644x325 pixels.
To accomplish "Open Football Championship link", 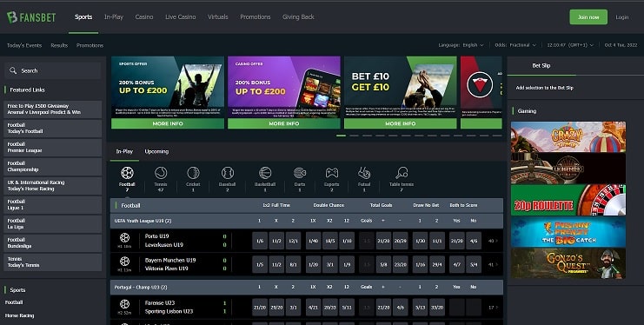I will coord(53,166).
